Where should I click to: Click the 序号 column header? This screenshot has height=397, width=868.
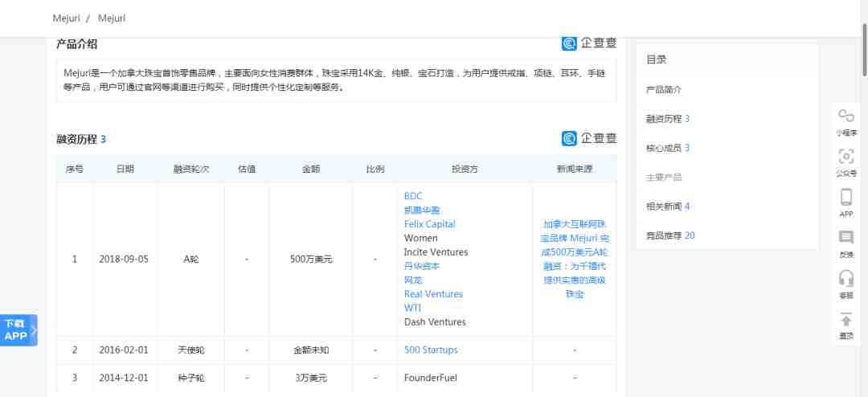point(75,169)
